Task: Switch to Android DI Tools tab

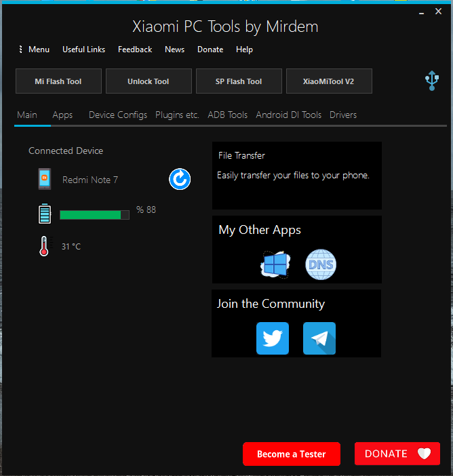Action: point(288,115)
